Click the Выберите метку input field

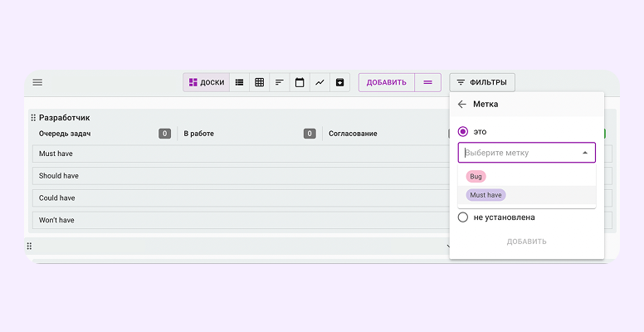[x=519, y=153]
